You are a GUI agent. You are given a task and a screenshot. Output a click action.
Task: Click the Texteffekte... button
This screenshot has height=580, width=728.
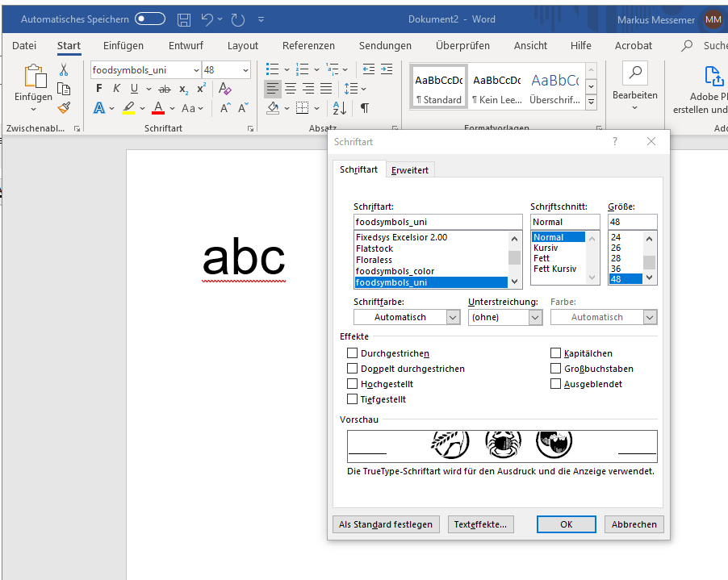[x=480, y=524]
